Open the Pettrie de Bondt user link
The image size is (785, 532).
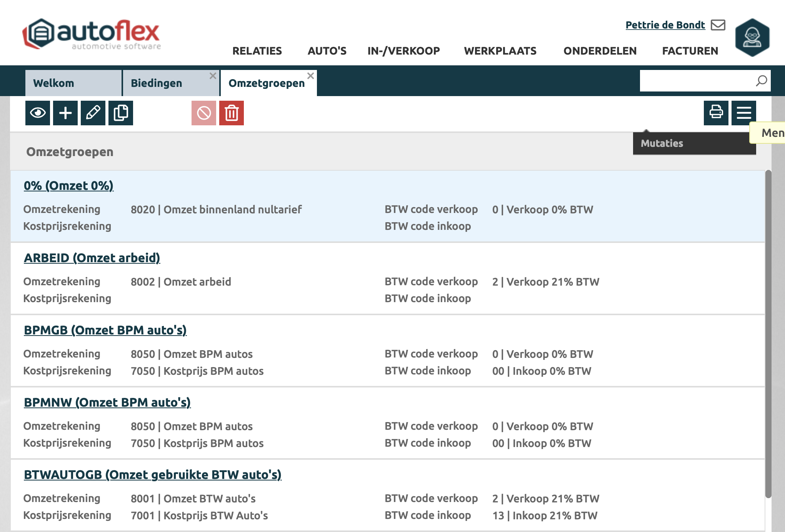point(665,25)
